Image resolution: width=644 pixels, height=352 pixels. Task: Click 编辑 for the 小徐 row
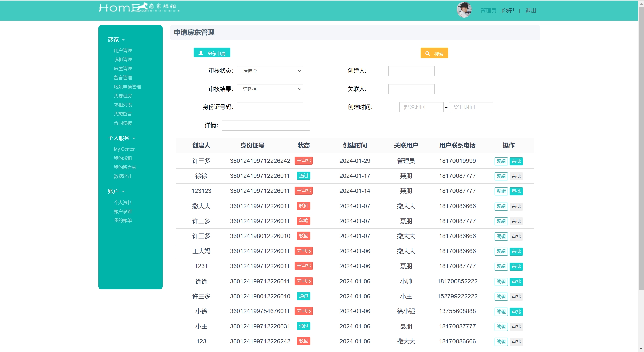[x=501, y=312]
